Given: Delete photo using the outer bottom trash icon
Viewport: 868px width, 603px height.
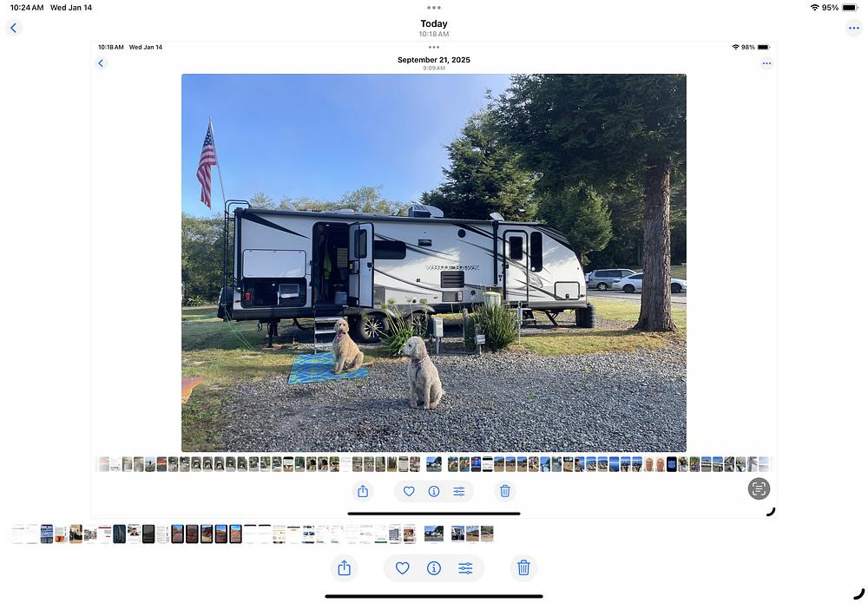Looking at the screenshot, I should coord(523,568).
